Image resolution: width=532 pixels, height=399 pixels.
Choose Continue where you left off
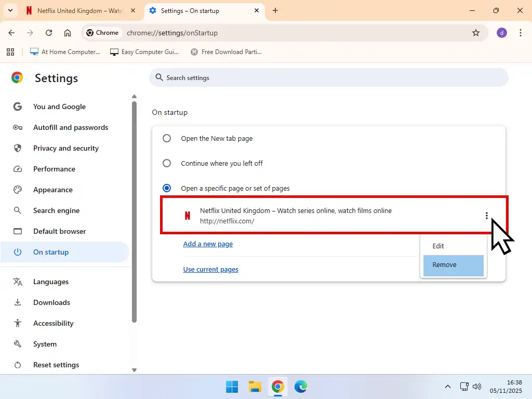click(166, 163)
